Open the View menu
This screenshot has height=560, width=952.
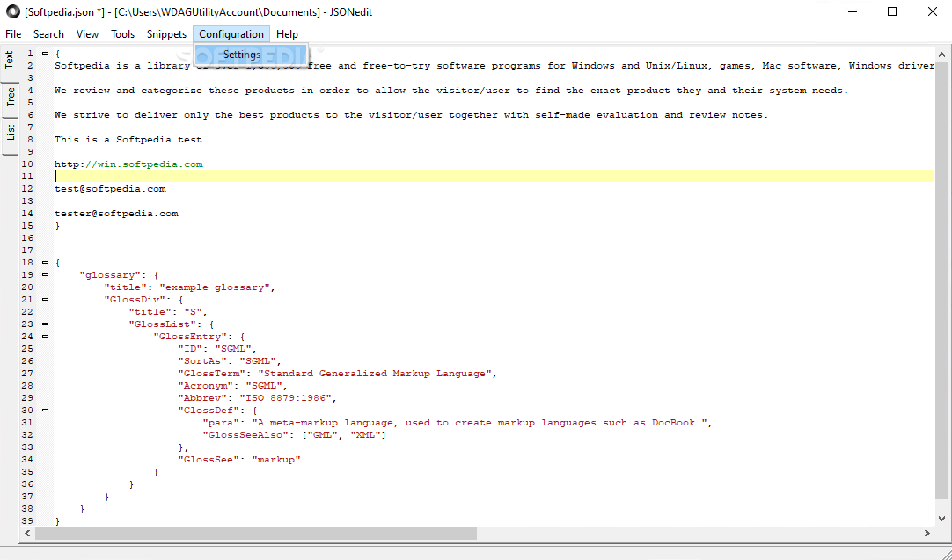tap(87, 34)
